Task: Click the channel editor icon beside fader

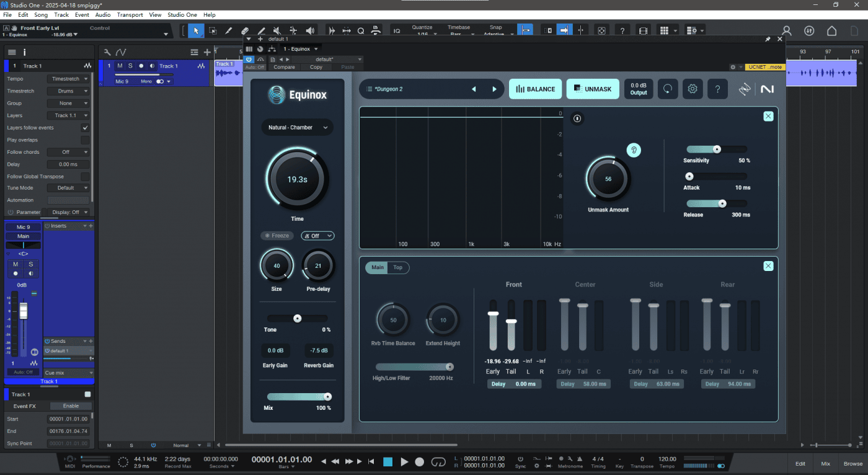Action: (34, 352)
